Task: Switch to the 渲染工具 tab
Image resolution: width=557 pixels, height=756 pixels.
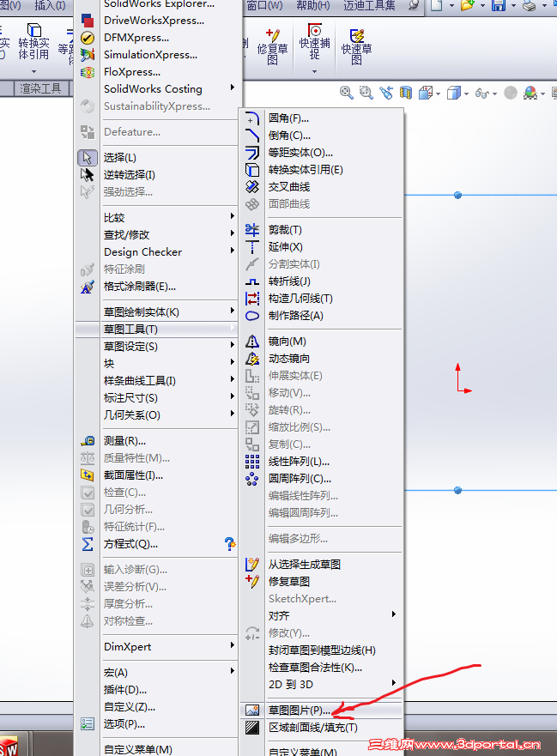Action: click(x=40, y=88)
